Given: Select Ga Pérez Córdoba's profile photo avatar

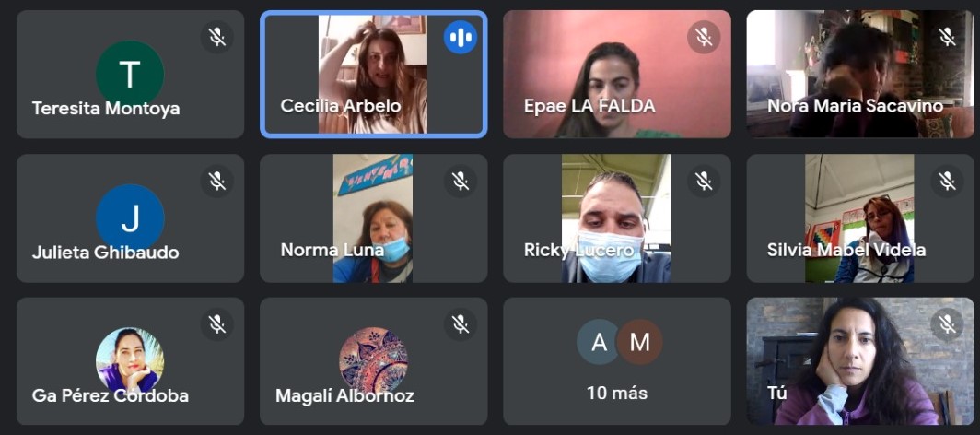Looking at the screenshot, I should pyautogui.click(x=130, y=360).
